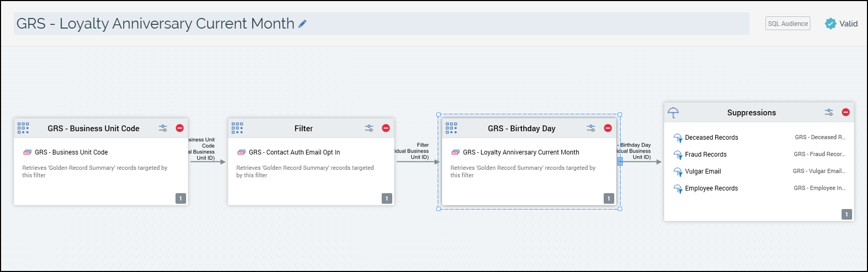Remove the Suppressions block
868x272 pixels.
(x=846, y=112)
